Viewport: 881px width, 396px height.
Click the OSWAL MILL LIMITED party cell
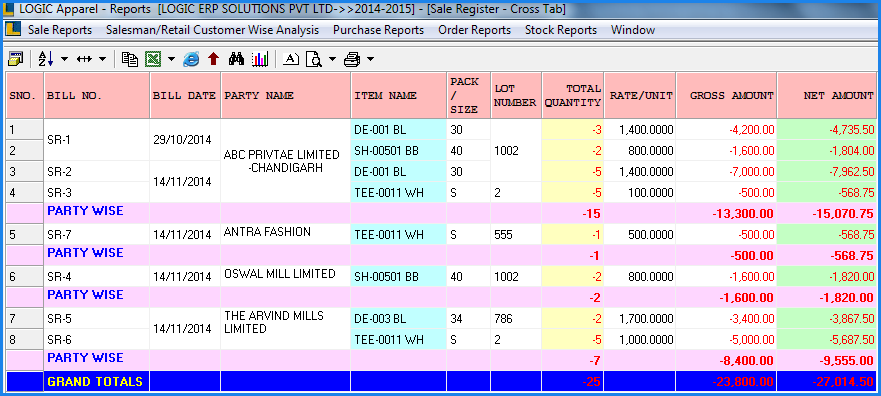(x=285, y=276)
